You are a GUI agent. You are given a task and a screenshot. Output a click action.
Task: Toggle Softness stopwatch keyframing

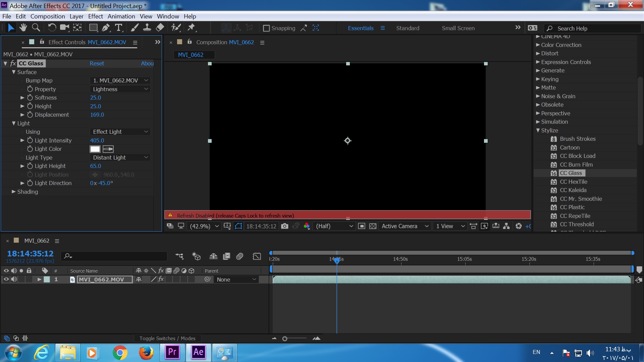[30, 98]
